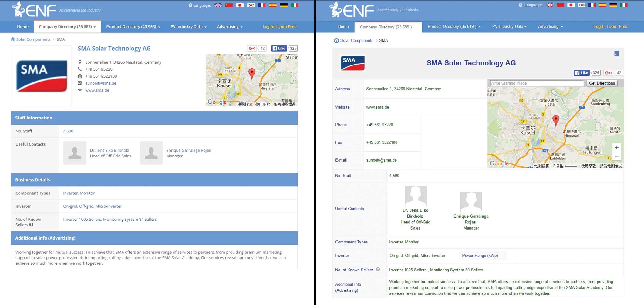The image size is (644, 305).
Task: Click known sellers help icon left page
Action: point(31,225)
